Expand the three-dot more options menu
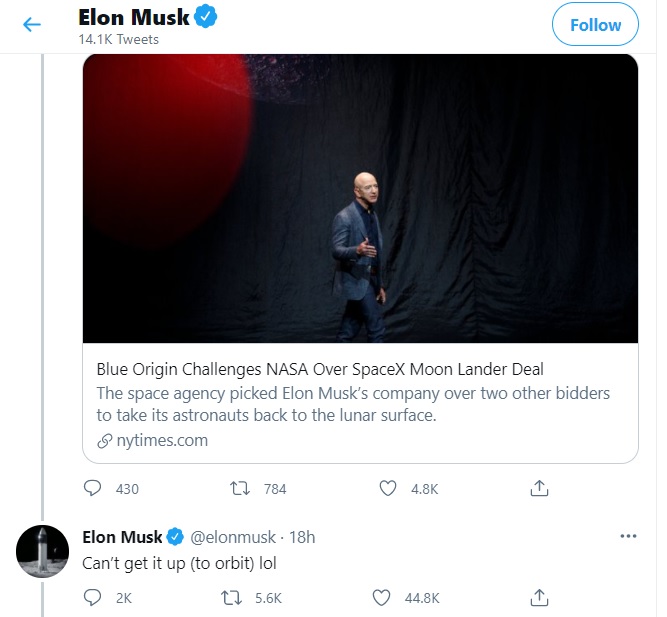The width and height of the screenshot is (667, 617). 628,536
